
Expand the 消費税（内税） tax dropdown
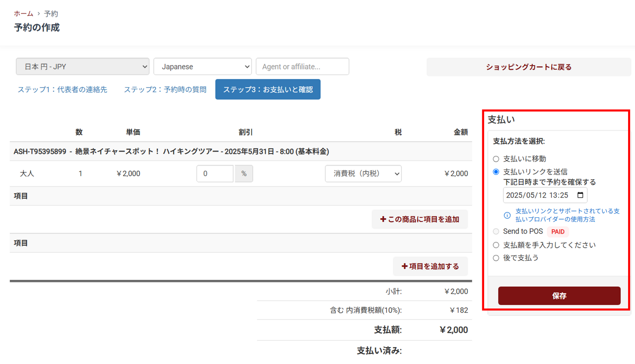pyautogui.click(x=363, y=174)
